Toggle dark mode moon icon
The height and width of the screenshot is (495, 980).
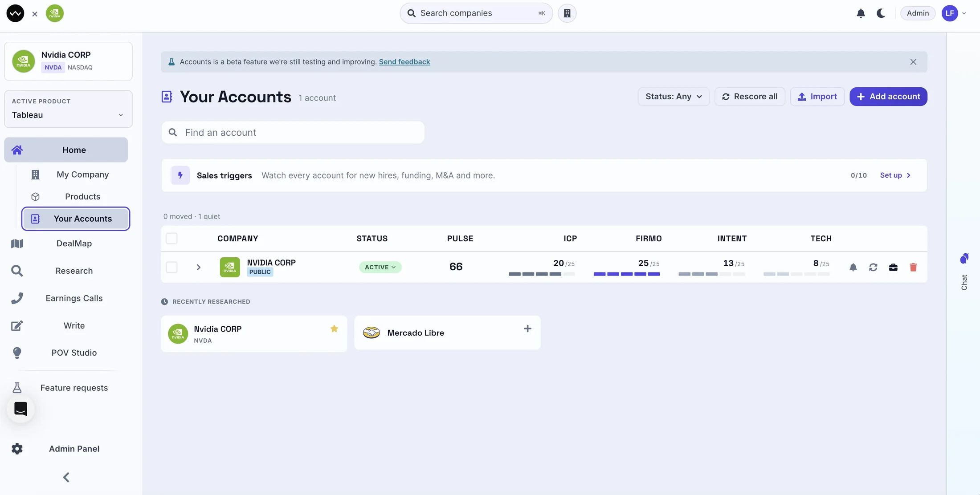(881, 13)
